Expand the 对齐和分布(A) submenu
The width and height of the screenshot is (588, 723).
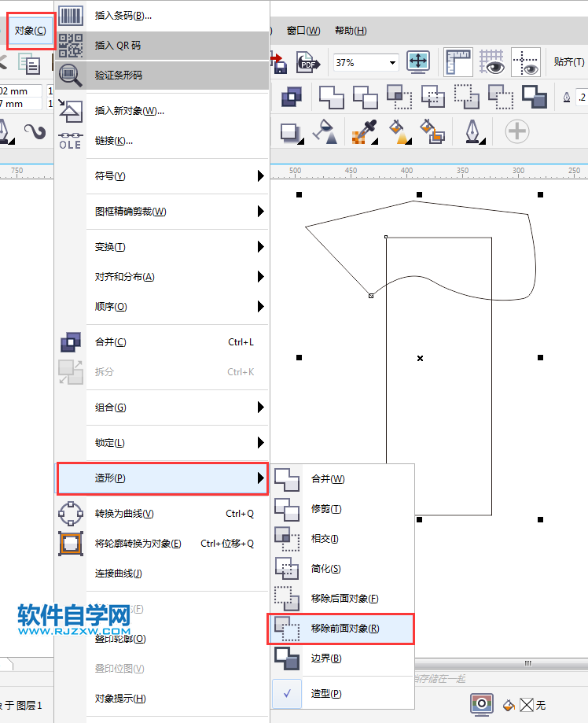coord(178,277)
